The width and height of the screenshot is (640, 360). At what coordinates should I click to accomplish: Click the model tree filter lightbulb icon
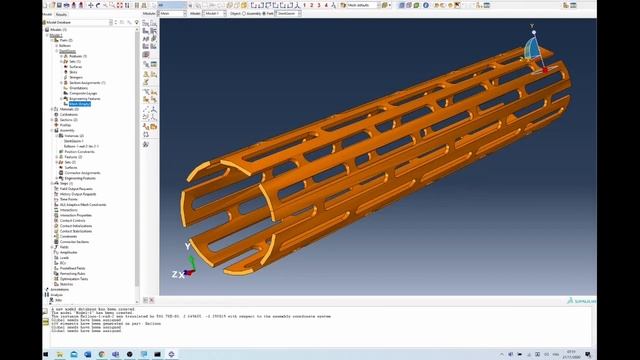click(137, 22)
